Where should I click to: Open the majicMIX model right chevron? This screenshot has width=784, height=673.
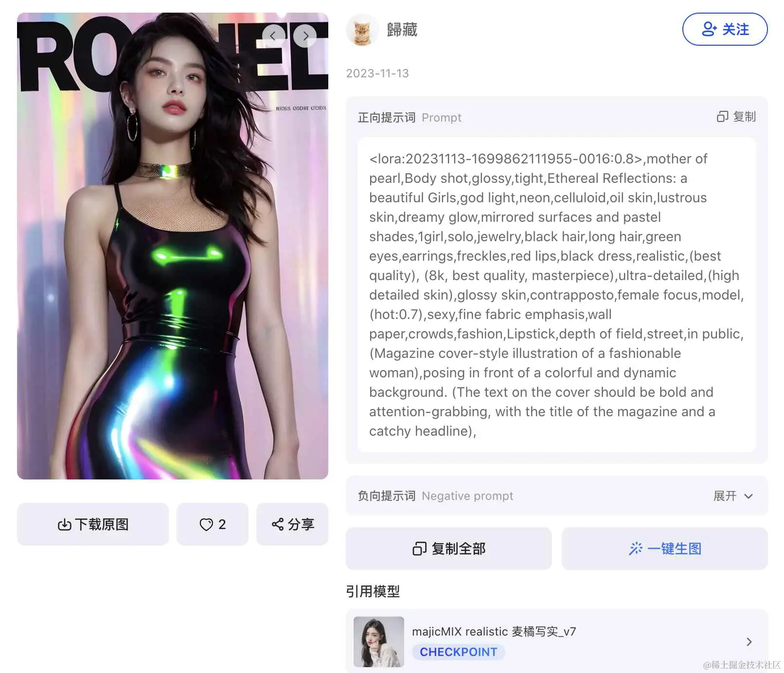click(x=749, y=642)
